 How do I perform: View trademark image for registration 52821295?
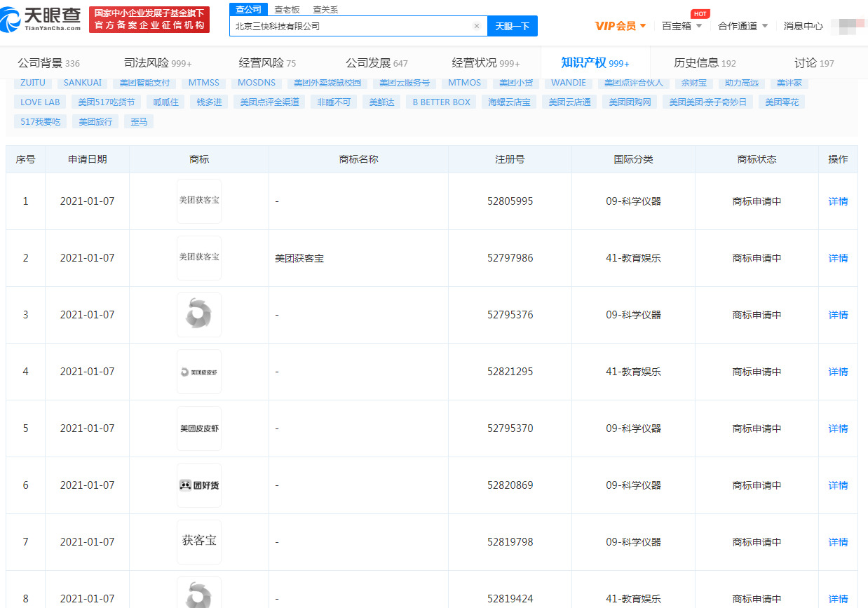tap(199, 372)
